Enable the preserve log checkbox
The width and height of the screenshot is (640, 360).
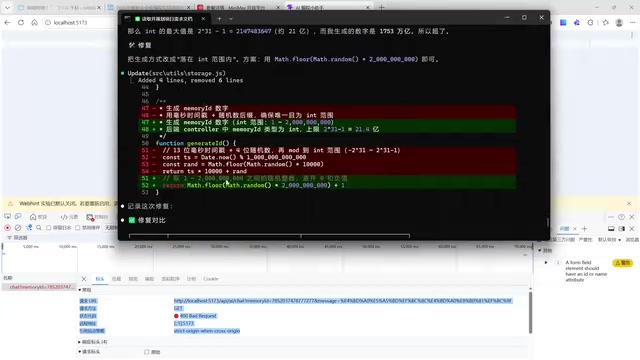pyautogui.click(x=49, y=228)
